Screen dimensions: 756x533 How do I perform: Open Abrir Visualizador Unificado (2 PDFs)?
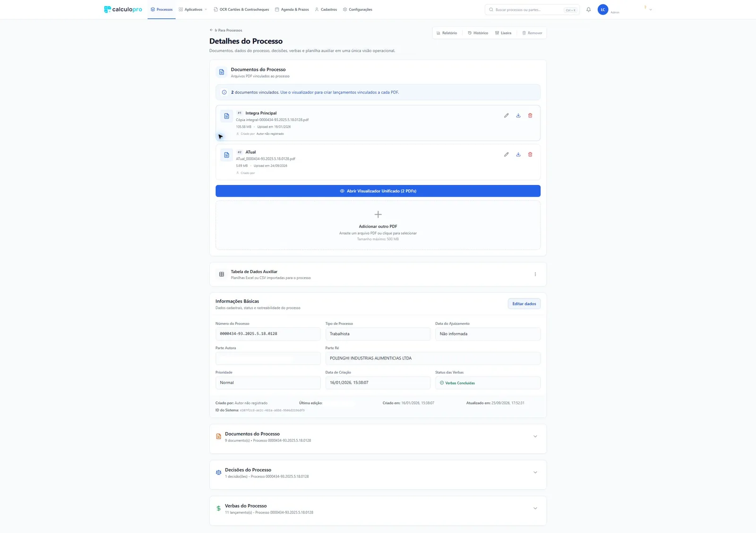click(x=378, y=191)
